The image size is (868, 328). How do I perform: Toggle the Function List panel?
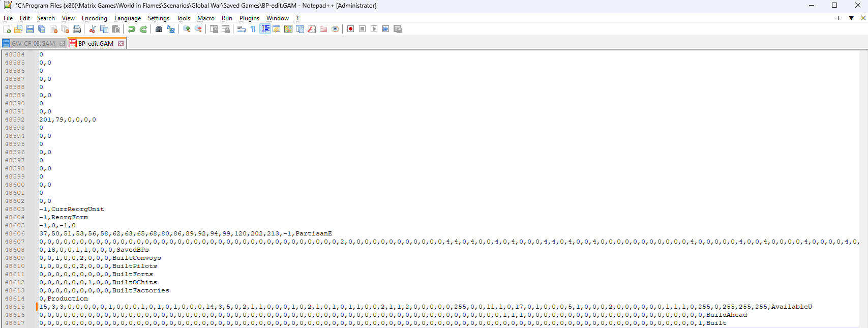tap(312, 29)
